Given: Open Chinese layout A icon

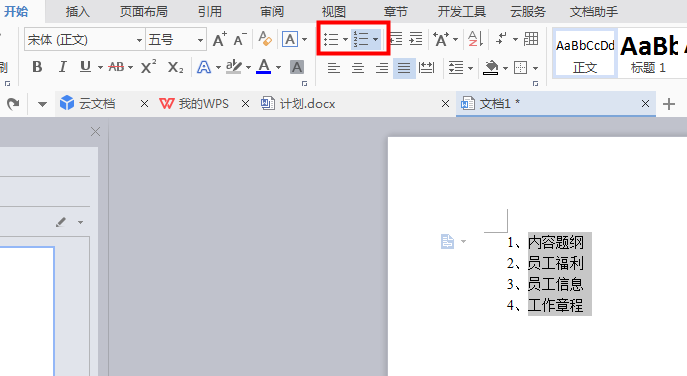Looking at the screenshot, I should tap(441, 39).
